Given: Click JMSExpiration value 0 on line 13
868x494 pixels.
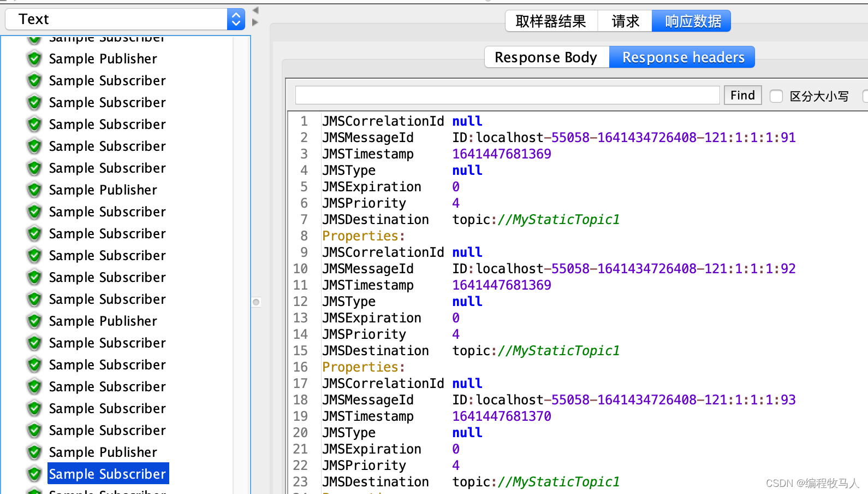Looking at the screenshot, I should tap(456, 317).
